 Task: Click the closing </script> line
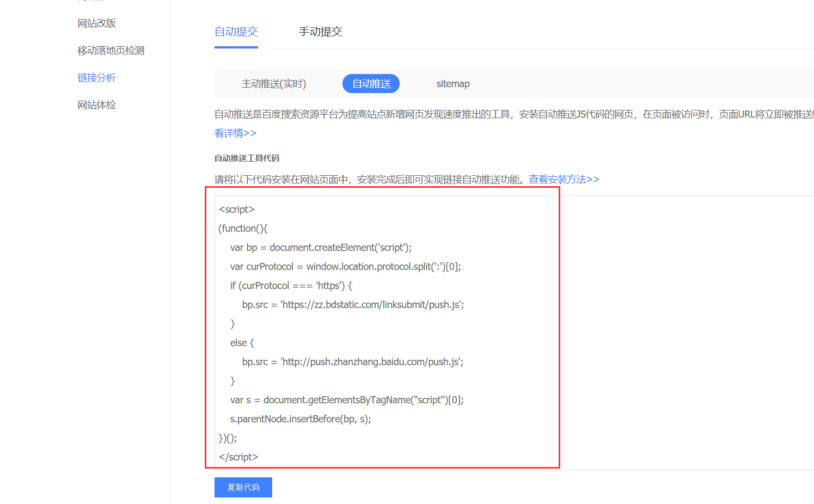click(238, 457)
